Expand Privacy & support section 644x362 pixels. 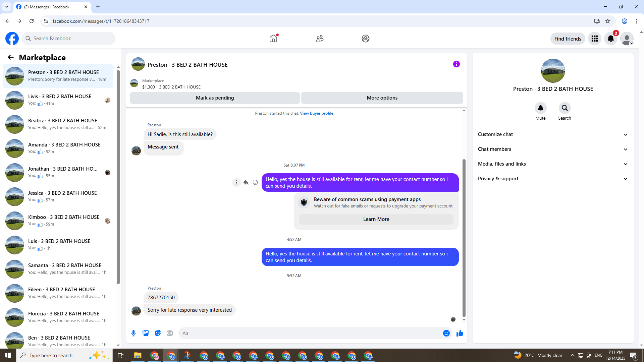[552, 179]
